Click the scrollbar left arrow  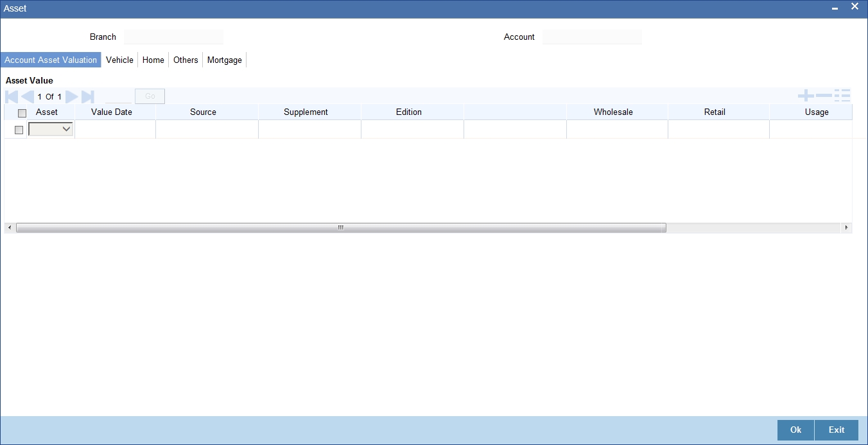(x=9, y=228)
